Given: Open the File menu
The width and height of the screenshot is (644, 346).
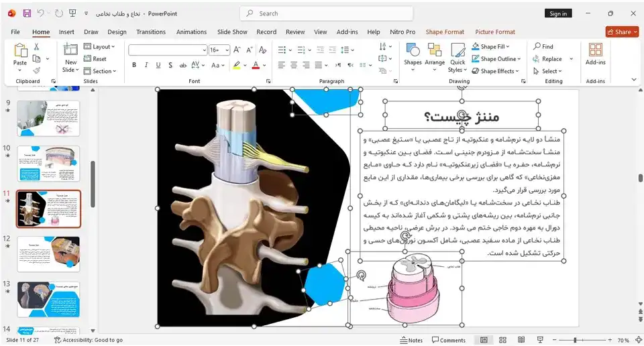Looking at the screenshot, I should click(x=15, y=32).
